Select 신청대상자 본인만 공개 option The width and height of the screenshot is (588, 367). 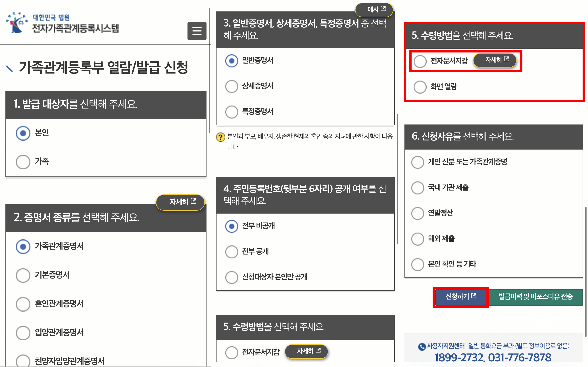[x=232, y=277]
